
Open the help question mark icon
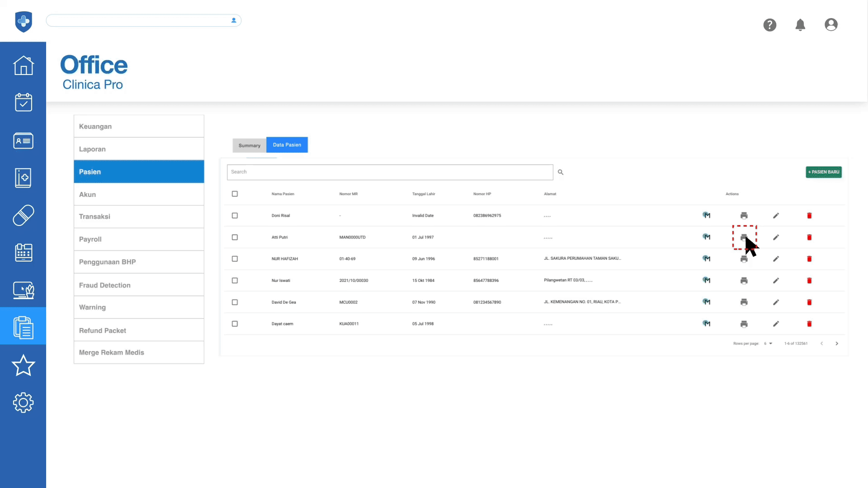click(x=769, y=25)
